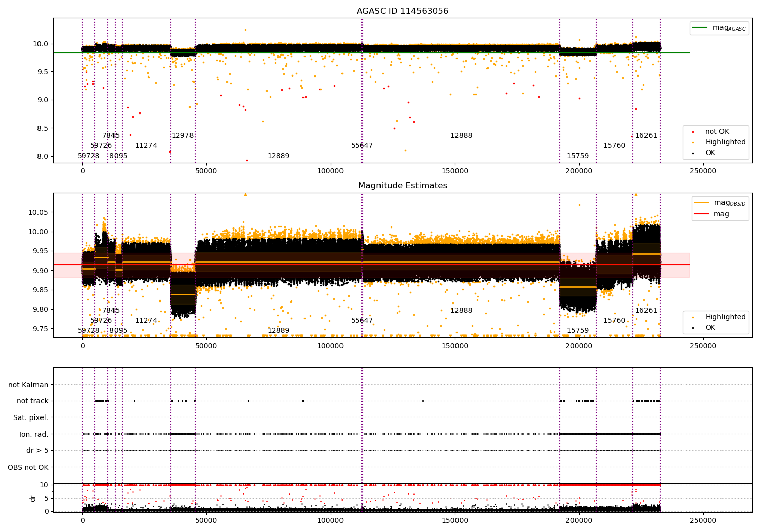Click 'Highlighted' in the top plot legend

[725, 142]
